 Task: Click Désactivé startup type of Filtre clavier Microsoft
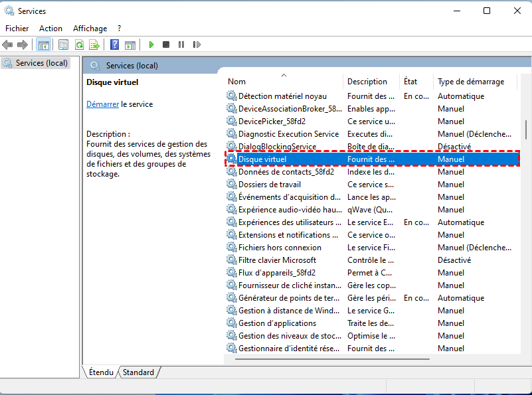(454, 260)
